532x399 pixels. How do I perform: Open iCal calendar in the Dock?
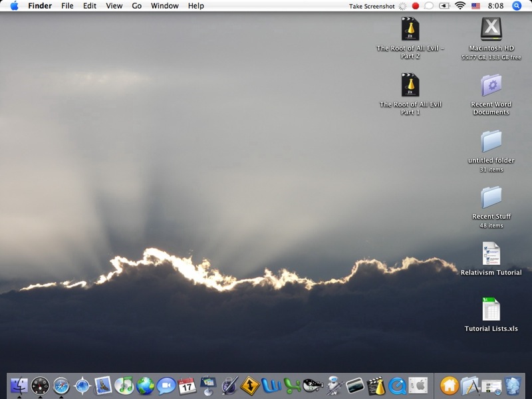[x=187, y=385]
